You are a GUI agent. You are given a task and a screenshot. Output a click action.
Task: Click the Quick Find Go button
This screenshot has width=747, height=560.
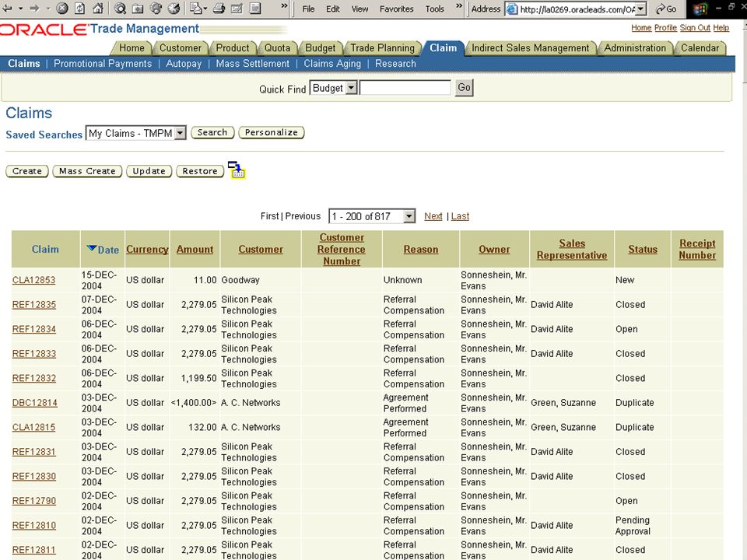[464, 88]
